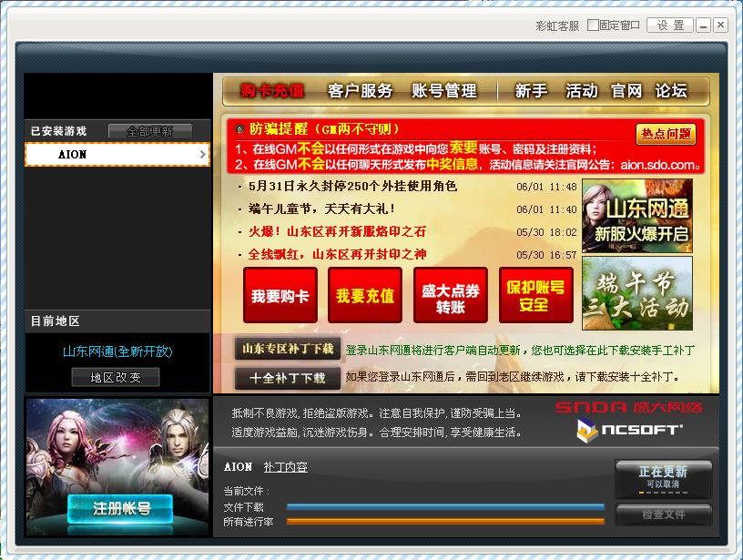The height and width of the screenshot is (560, 743).
Task: Open the 官网 link in the navigation bar
Action: click(x=626, y=90)
